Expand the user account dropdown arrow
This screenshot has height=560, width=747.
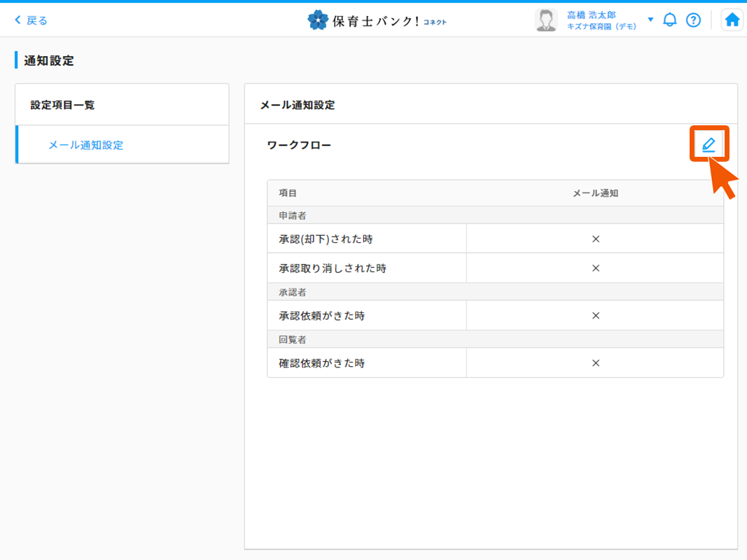point(650,20)
